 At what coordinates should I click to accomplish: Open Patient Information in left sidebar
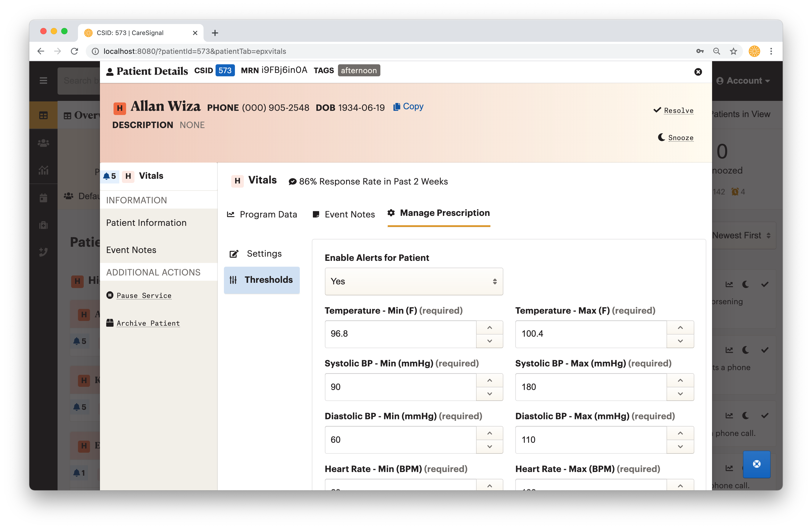pyautogui.click(x=158, y=223)
